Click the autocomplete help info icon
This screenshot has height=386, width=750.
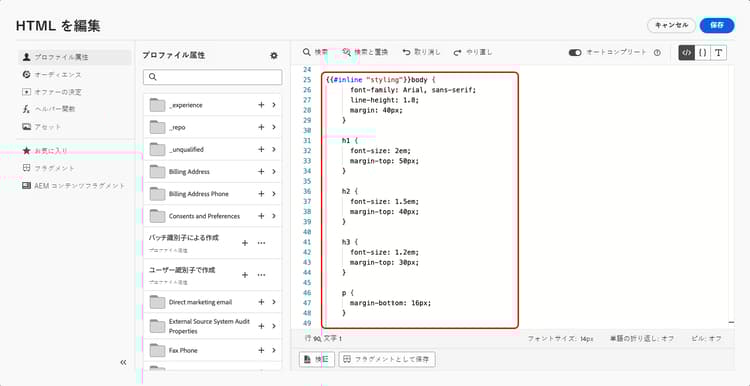coord(657,53)
